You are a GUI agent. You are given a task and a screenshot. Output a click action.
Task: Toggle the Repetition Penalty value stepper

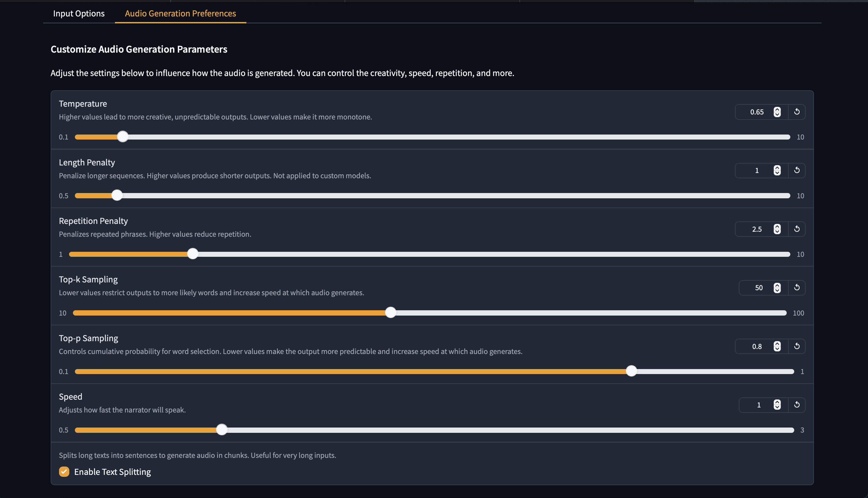(x=777, y=229)
